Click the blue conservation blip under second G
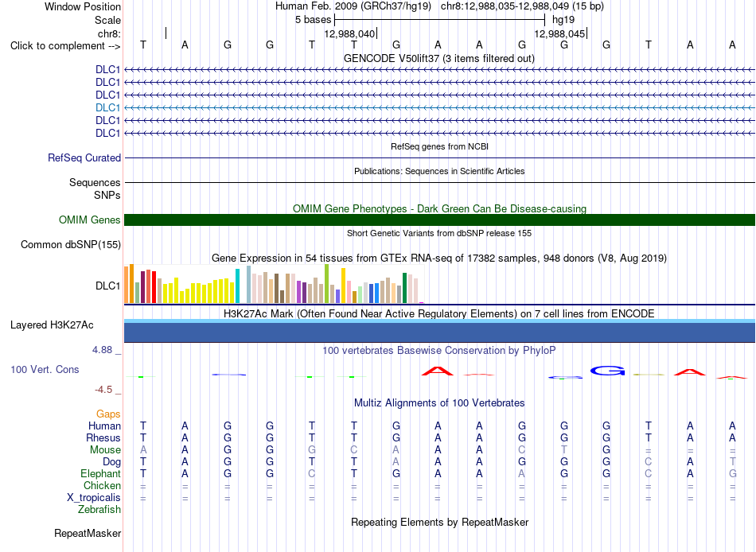Image resolution: width=756 pixels, height=552 pixels. point(229,375)
